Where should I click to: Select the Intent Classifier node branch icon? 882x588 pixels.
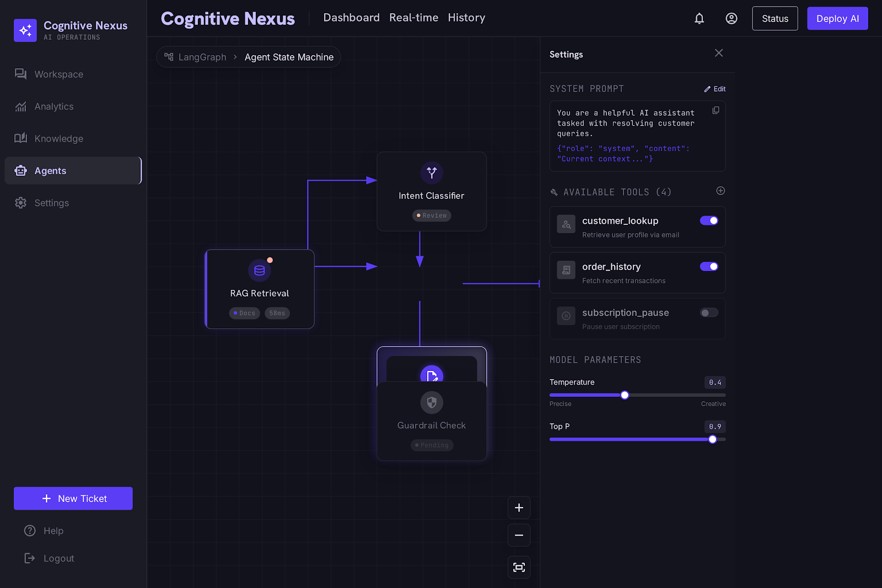click(x=432, y=173)
